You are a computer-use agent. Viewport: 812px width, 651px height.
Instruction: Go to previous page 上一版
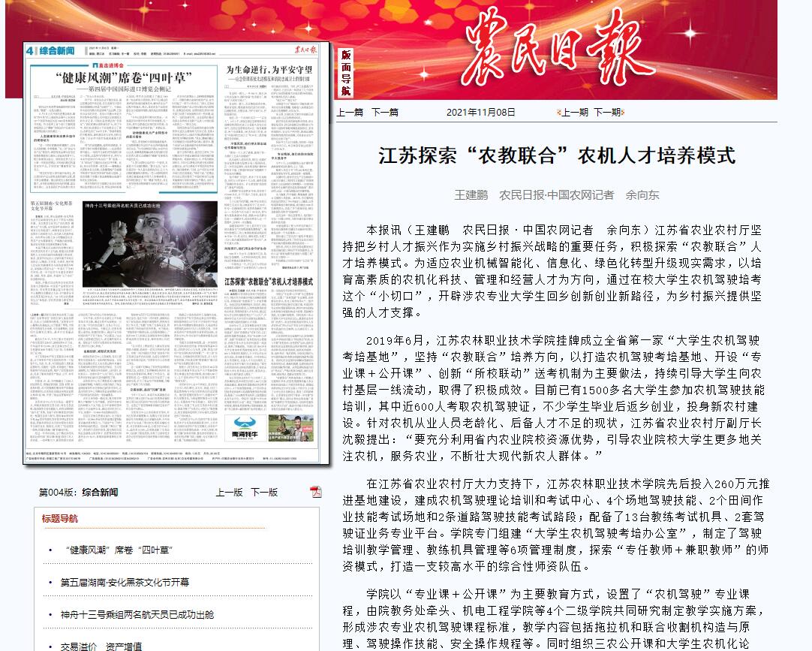[x=229, y=493]
